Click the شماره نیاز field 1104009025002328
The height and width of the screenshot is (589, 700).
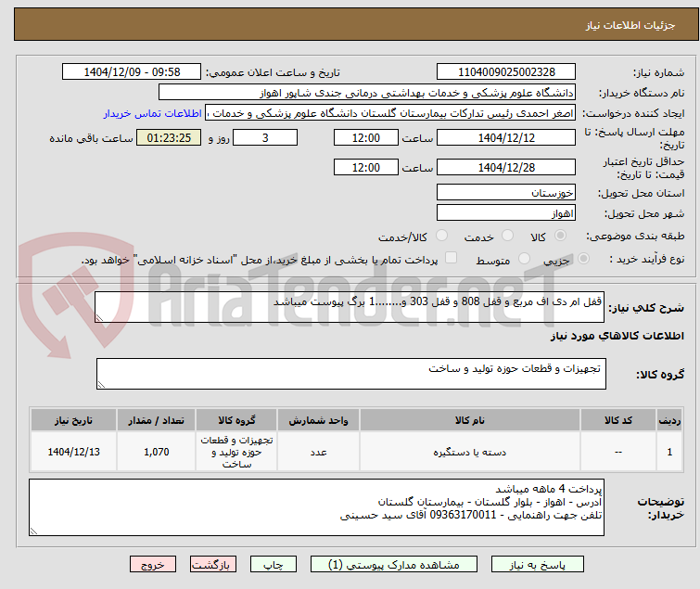tap(506, 72)
